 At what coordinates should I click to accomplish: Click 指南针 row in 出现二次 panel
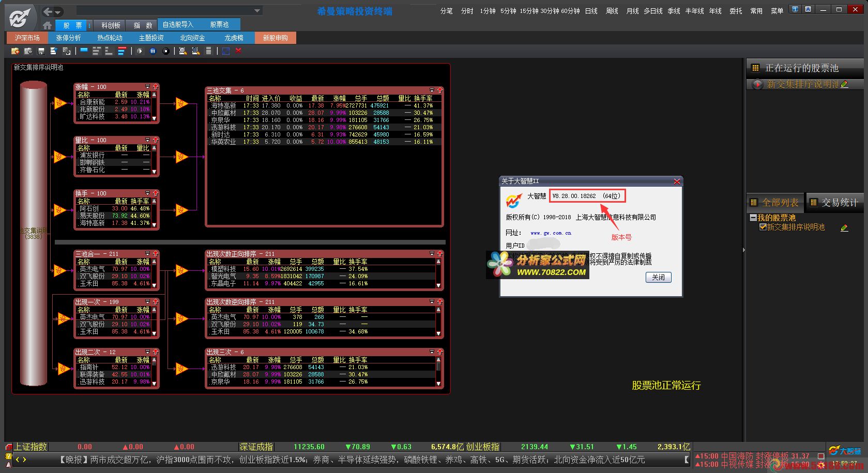coord(113,367)
